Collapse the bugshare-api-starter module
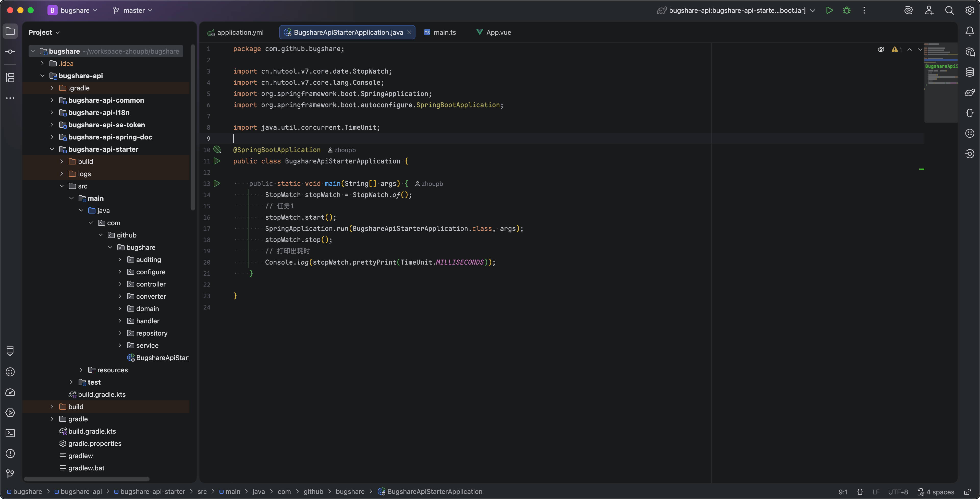 click(52, 149)
